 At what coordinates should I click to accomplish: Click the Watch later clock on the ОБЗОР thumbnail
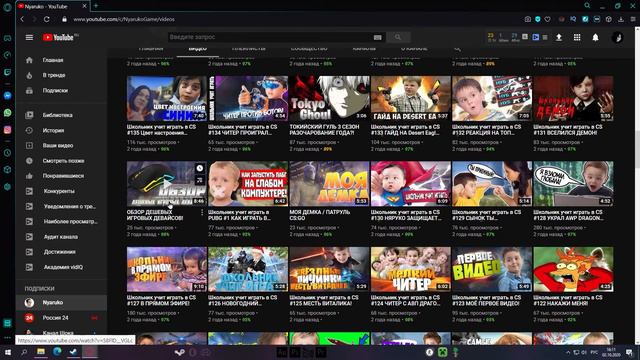click(200, 168)
